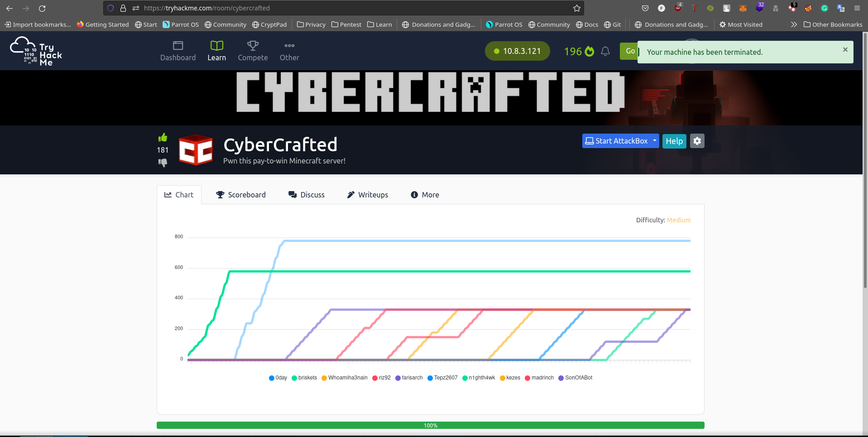
Task: Open room settings gear button
Action: [x=697, y=141]
